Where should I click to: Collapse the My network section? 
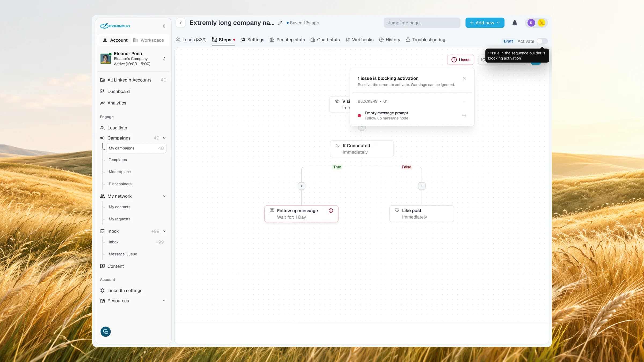(x=164, y=196)
